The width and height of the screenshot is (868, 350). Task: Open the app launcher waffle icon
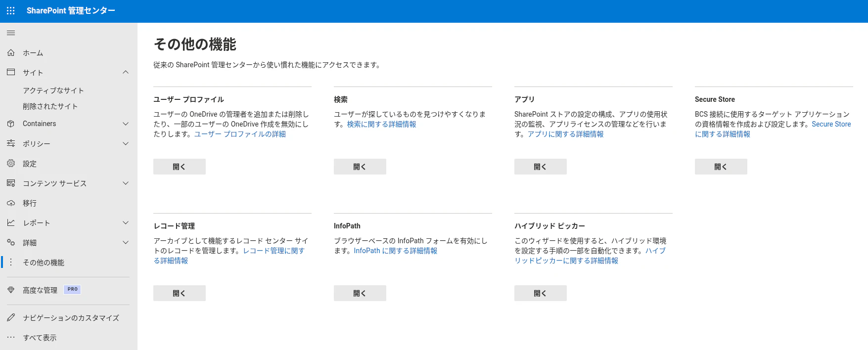coord(11,10)
